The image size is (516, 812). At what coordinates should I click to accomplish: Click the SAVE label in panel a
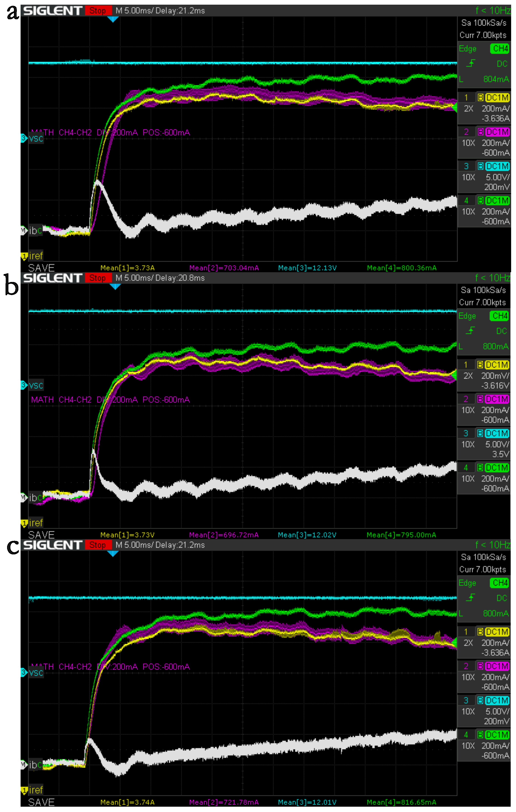[41, 268]
